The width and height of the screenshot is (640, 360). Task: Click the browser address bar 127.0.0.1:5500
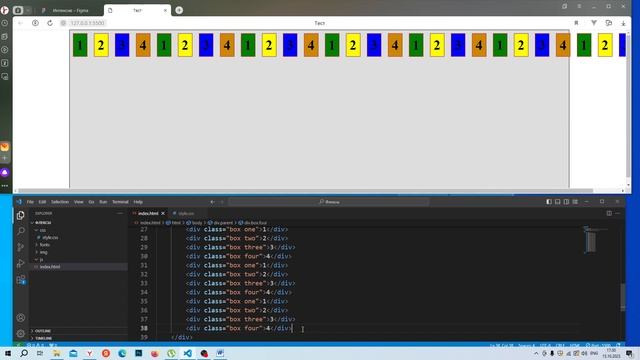87,23
